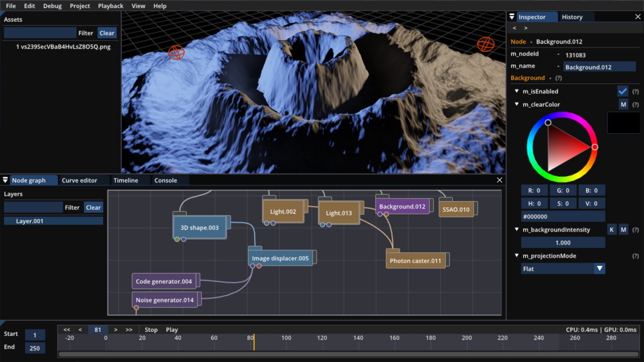Image resolution: width=644 pixels, height=362 pixels.
Task: Navigate forward with the Inspector > arrow
Action: pos(526,28)
